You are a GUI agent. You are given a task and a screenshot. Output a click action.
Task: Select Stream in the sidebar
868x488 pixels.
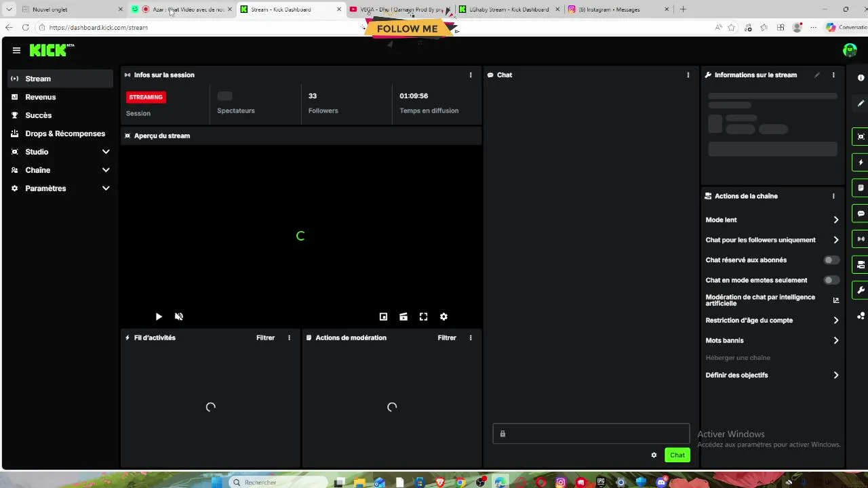click(60, 79)
